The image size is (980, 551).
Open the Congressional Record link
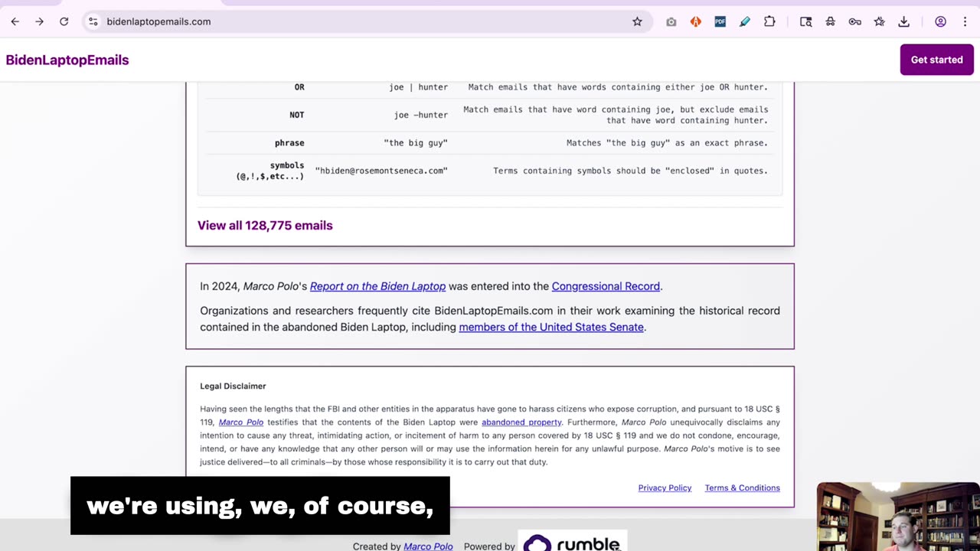(606, 286)
